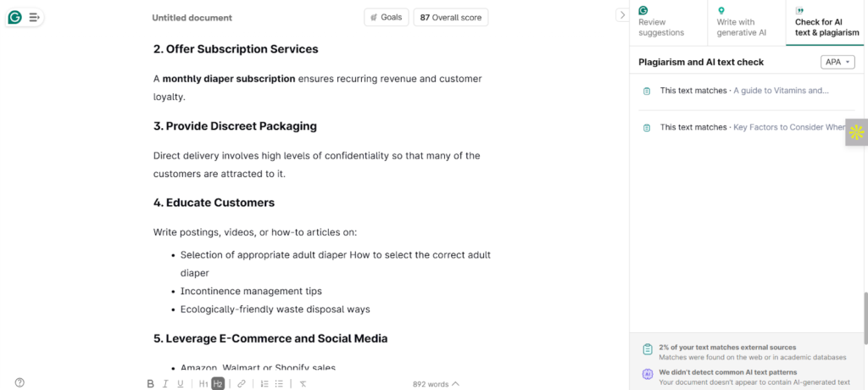
Task: Insert a link with link icon
Action: pos(242,384)
